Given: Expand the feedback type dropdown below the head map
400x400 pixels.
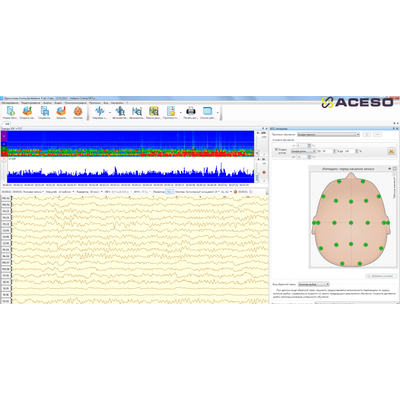Looking at the screenshot, I should pyautogui.click(x=314, y=284).
